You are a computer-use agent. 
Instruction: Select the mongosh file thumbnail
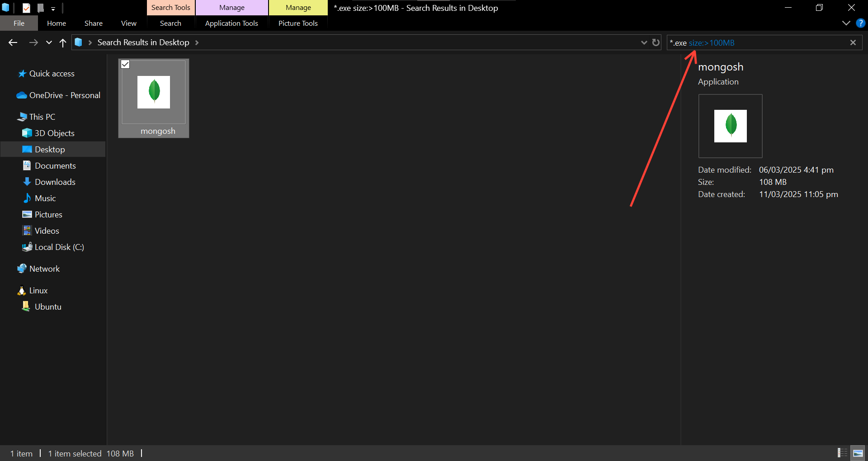(154, 92)
